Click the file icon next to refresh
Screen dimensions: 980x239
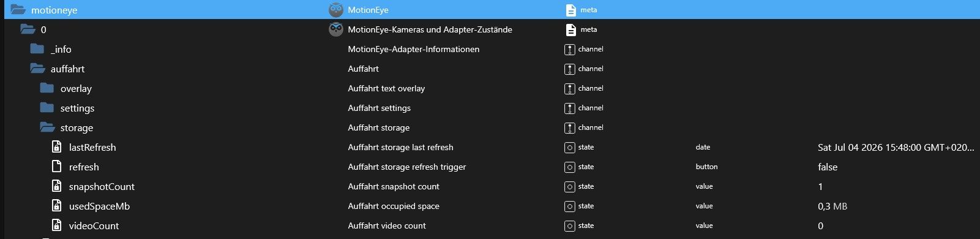pos(56,167)
